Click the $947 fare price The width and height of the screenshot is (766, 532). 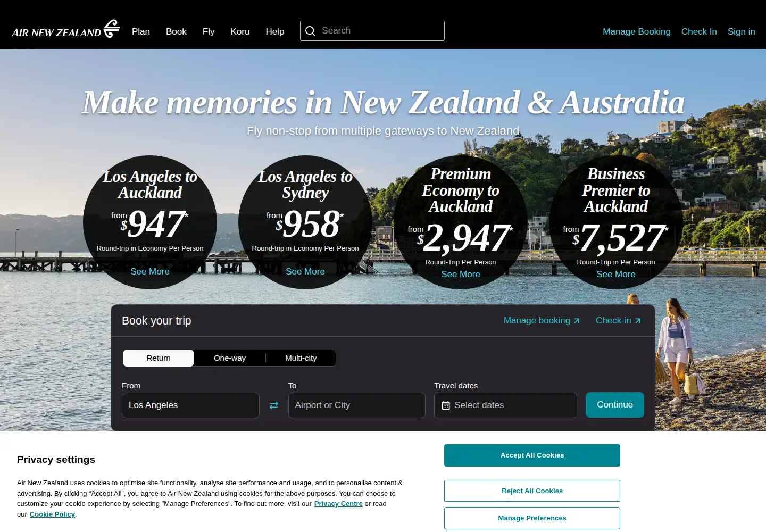(x=154, y=223)
